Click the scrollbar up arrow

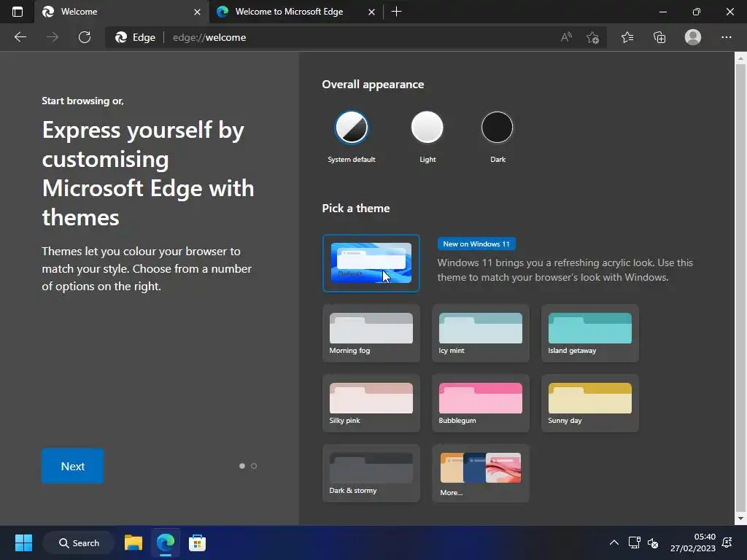click(740, 58)
